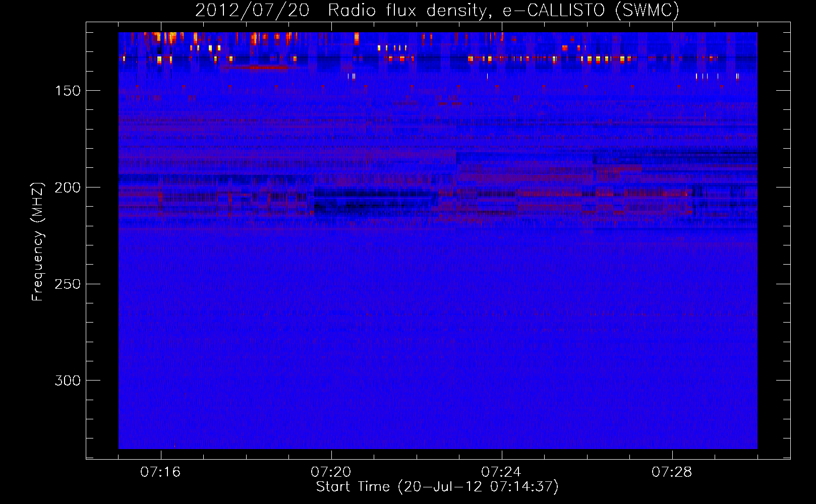Click the 300 frequency tick label
Viewport: 816px width, 504px height.
pyautogui.click(x=68, y=381)
